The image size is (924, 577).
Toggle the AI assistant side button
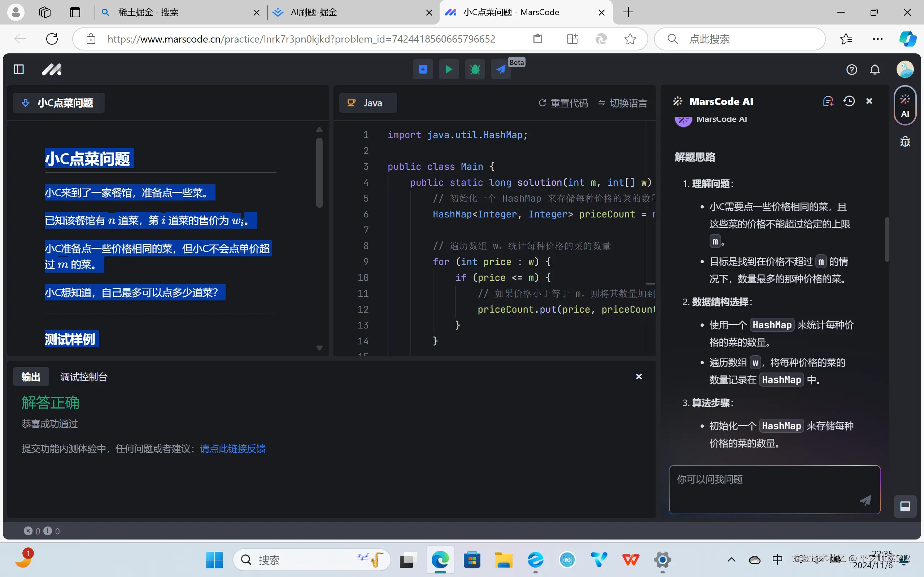click(905, 106)
